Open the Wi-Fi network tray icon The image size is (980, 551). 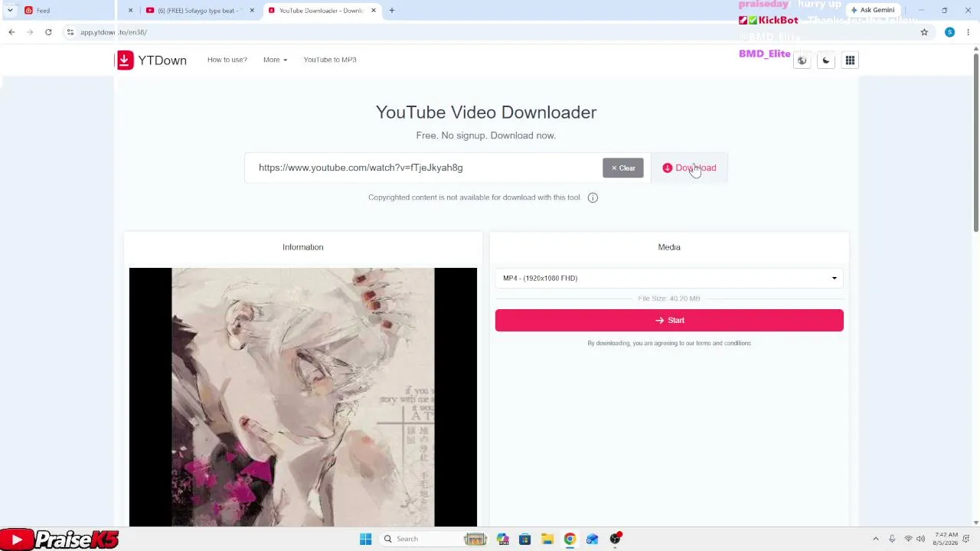coord(908,539)
